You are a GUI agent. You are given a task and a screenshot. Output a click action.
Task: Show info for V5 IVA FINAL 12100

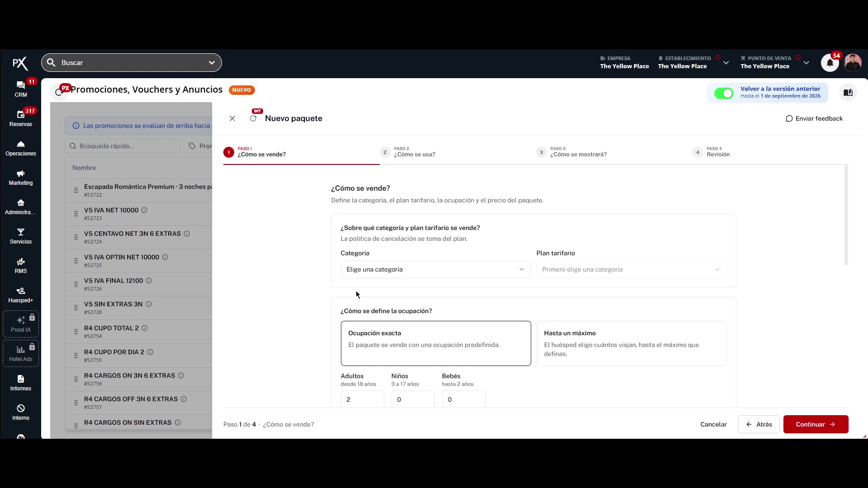(x=149, y=281)
